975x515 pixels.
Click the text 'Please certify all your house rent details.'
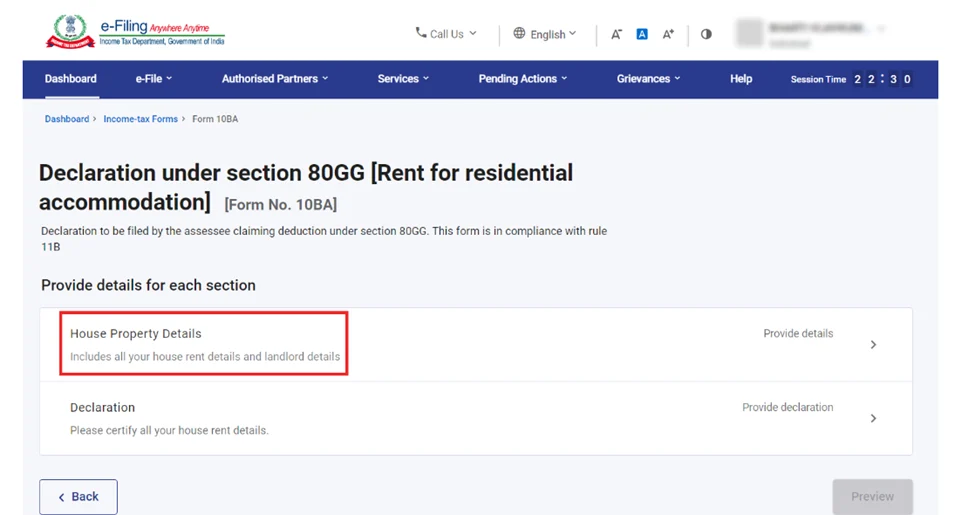169,430
